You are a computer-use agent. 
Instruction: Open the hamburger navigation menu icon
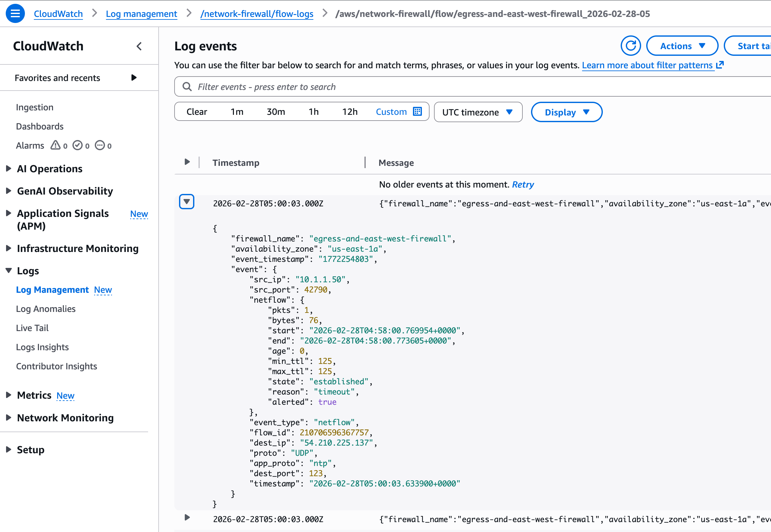[x=15, y=14]
